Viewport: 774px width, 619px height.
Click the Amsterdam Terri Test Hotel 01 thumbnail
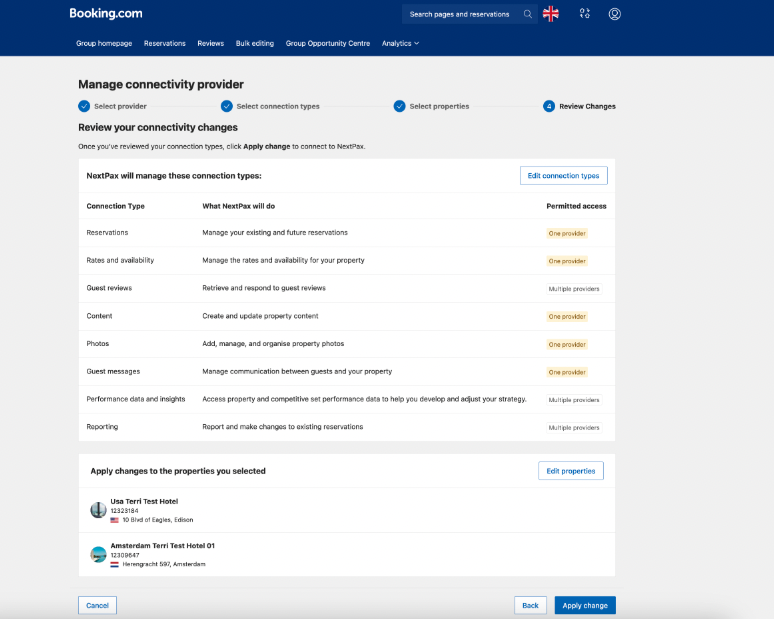pos(98,554)
